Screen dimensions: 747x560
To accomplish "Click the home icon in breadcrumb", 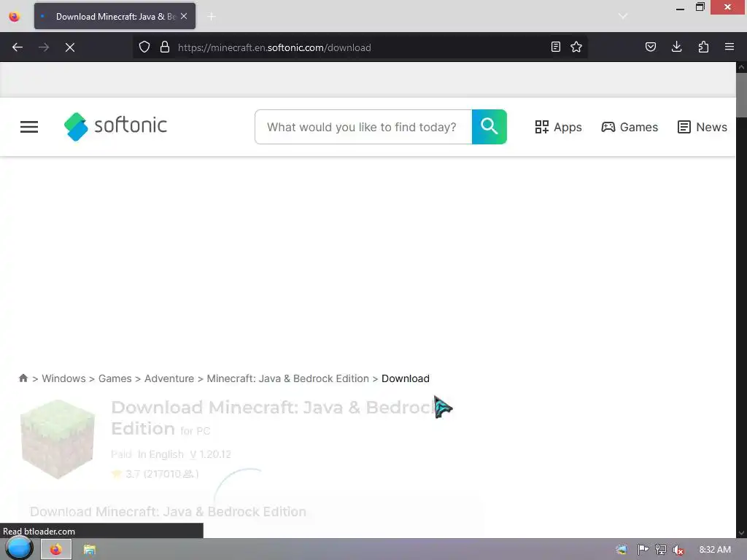I will tap(23, 378).
